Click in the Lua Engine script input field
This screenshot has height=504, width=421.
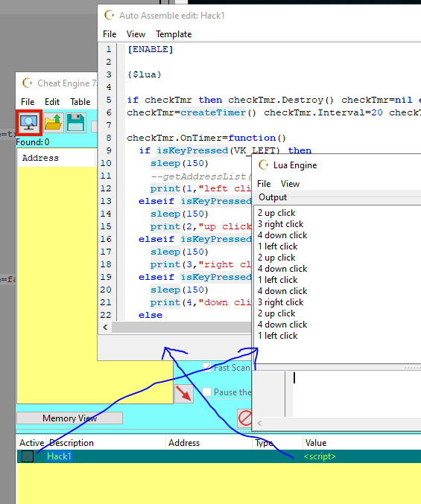click(x=356, y=394)
